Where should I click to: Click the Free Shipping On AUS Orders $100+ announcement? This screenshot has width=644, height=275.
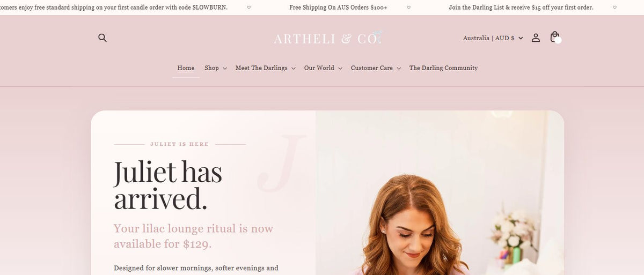point(338,8)
